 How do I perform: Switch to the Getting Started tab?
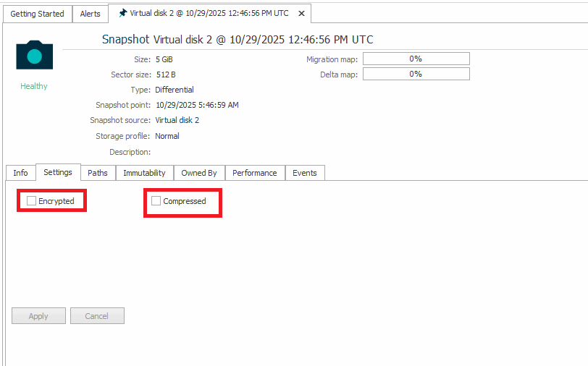[x=37, y=14]
